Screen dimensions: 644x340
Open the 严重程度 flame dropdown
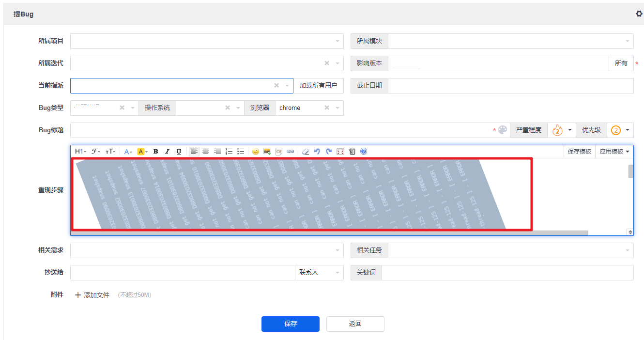(562, 130)
